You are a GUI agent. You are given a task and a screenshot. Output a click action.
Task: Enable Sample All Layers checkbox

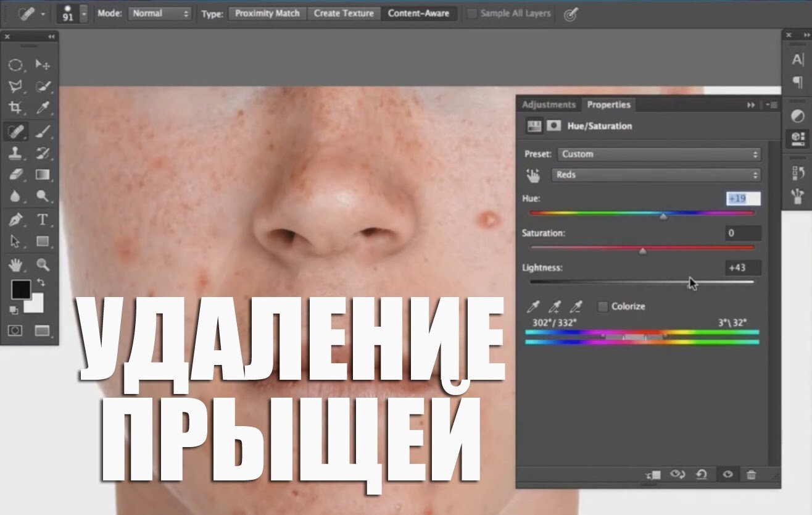472,13
